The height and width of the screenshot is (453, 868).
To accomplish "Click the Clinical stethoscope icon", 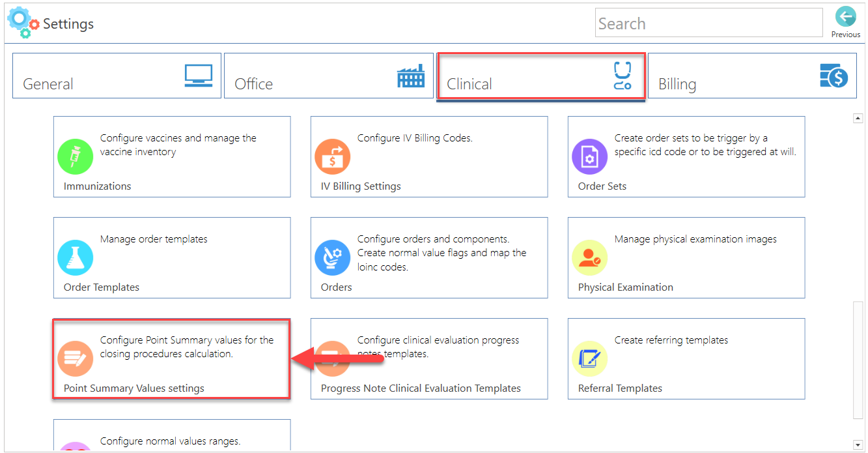I will pos(623,76).
